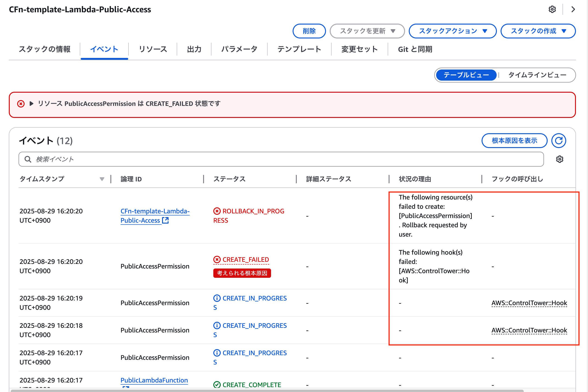The image size is (588, 392).
Task: Select the イベント tab
Action: pyautogui.click(x=104, y=49)
